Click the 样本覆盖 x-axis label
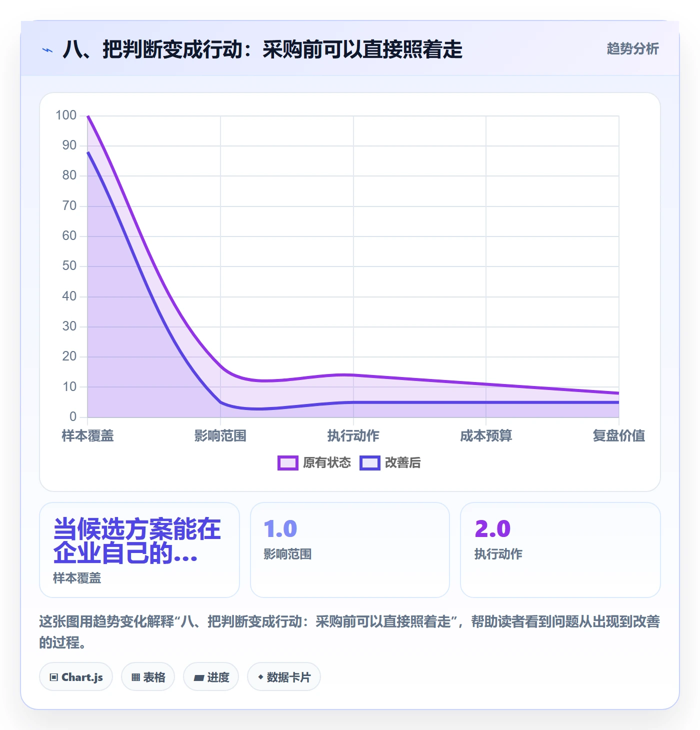This screenshot has height=730, width=700. point(87,435)
